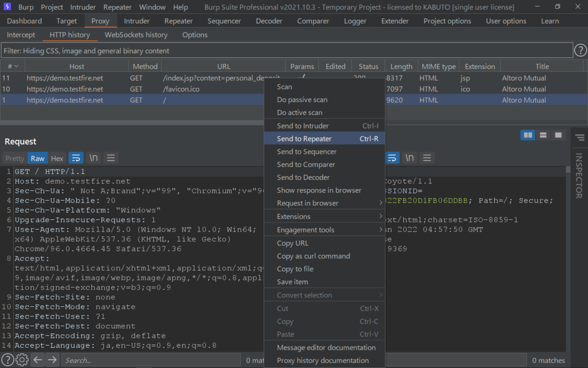The height and width of the screenshot is (368, 588).
Task: Open the Sequencer tab
Action: [224, 21]
